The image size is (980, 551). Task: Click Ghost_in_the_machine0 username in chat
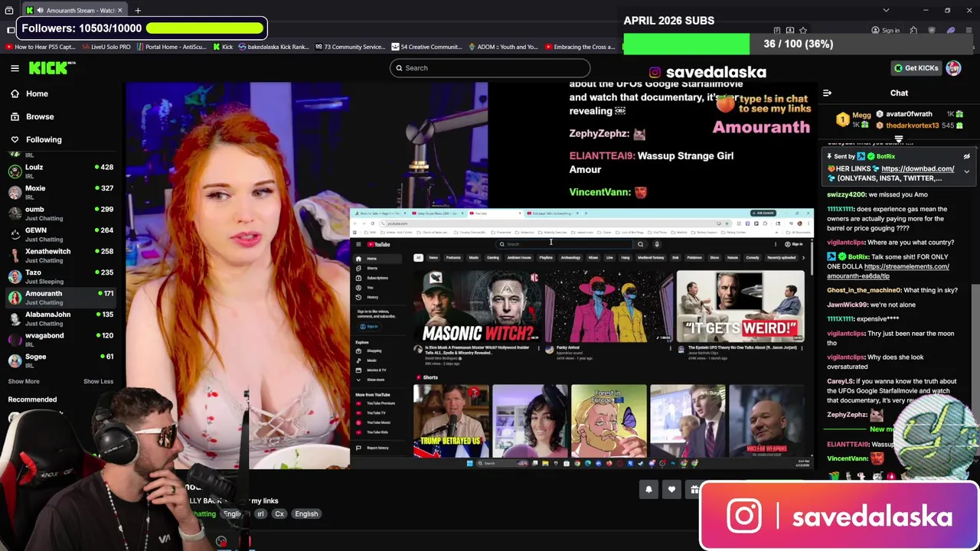(x=864, y=290)
